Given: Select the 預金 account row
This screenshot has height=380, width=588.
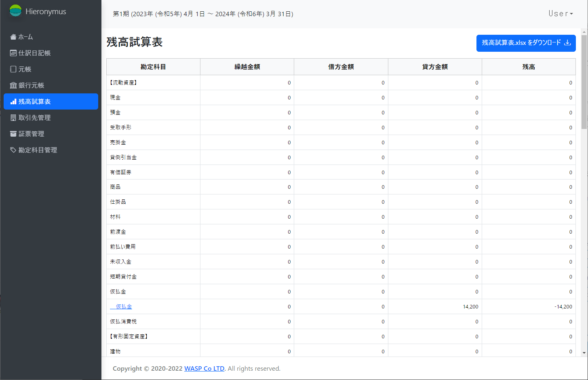Looking at the screenshot, I should pos(341,112).
